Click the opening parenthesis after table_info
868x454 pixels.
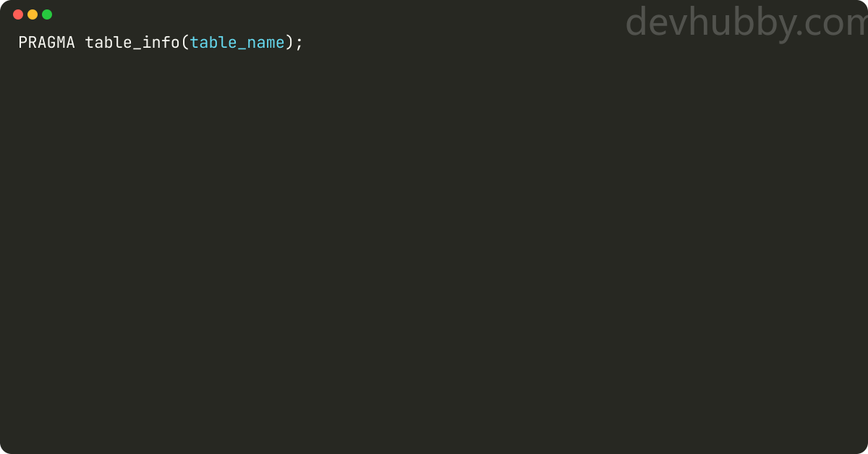(x=185, y=43)
